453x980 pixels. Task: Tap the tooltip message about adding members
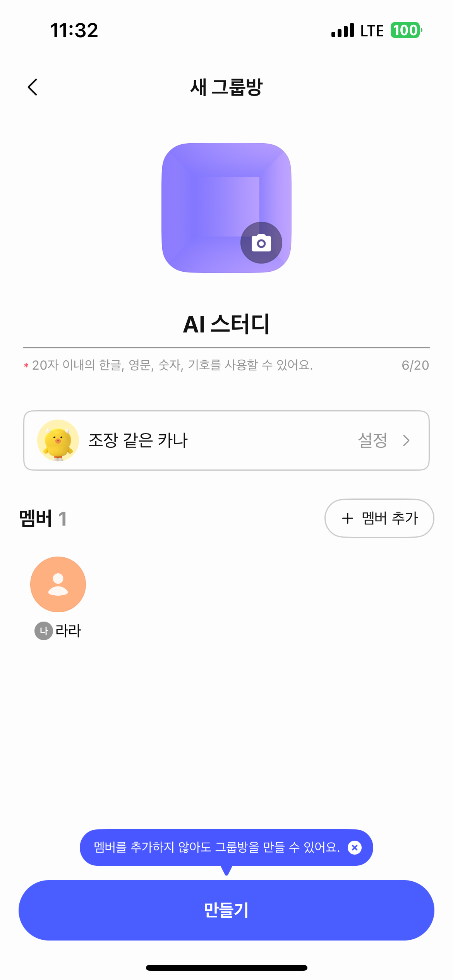pos(217,848)
